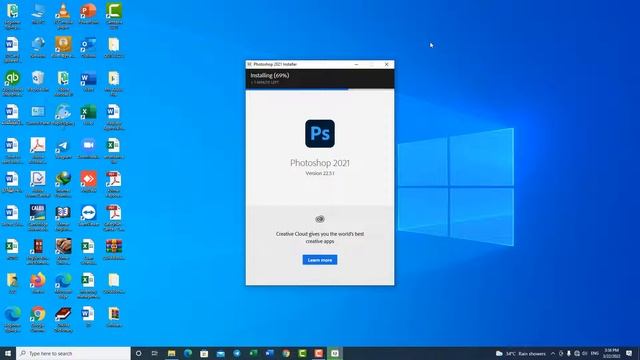Select the green Camtasia desktop icon
This screenshot has width=640, height=360.
point(114,16)
